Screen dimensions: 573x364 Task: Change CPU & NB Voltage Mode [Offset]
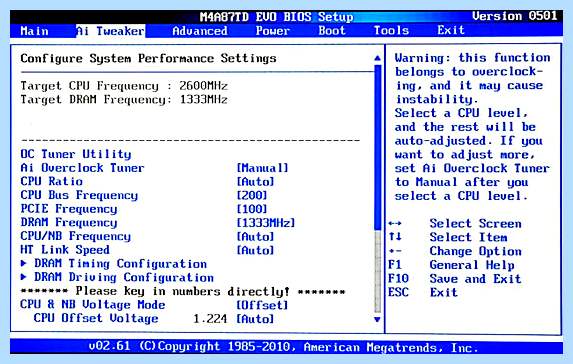tap(262, 305)
